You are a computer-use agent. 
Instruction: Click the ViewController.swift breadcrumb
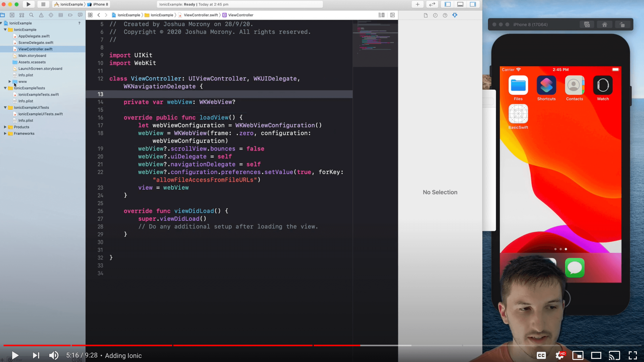(x=198, y=15)
